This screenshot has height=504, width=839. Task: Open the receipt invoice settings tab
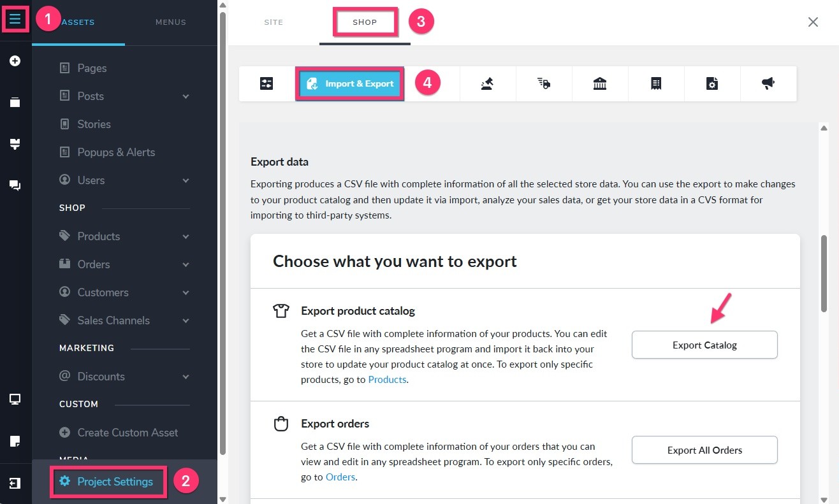[x=656, y=83]
